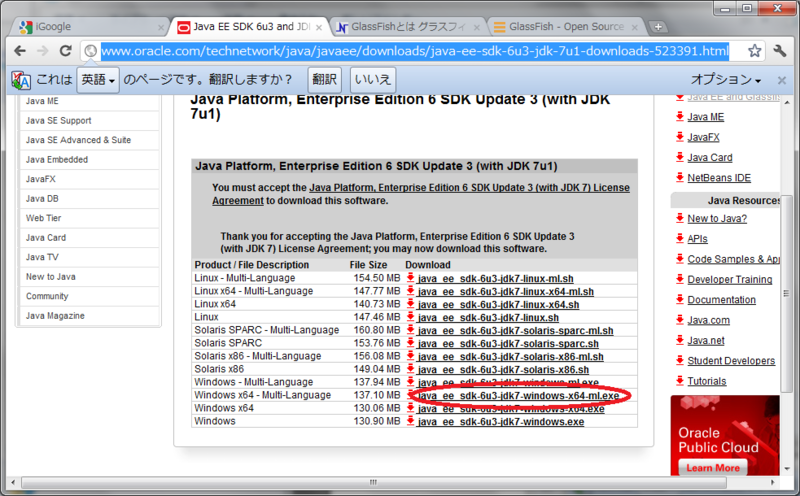This screenshot has width=800, height=496.
Task: Click the address bar URL field
Action: (414, 51)
